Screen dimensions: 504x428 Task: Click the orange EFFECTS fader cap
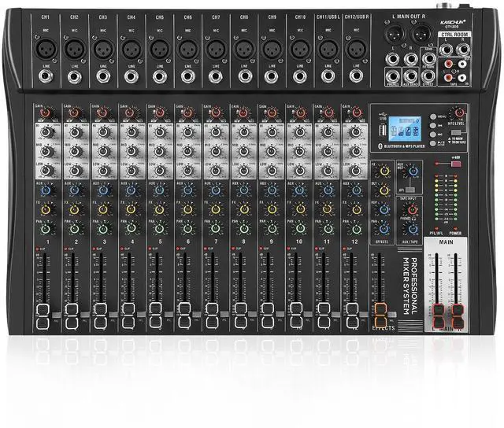pyautogui.click(x=380, y=316)
